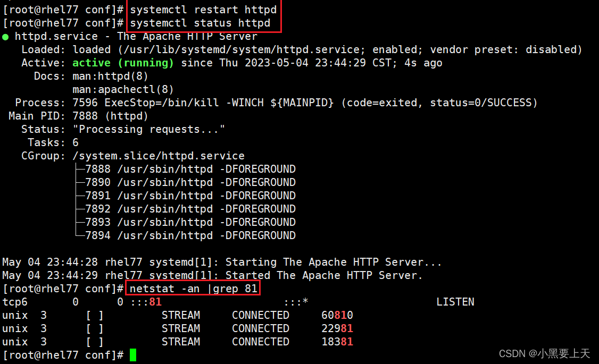Screen dimensions: 599x364
Task: Click log line 'Started The Apache HTTP Server.'
Action: coord(212,275)
